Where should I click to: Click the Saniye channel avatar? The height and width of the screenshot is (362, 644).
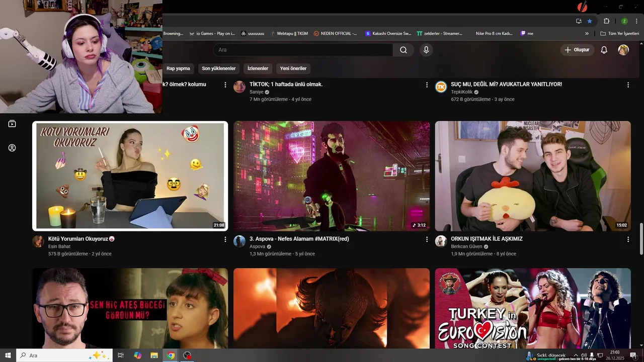click(x=239, y=86)
